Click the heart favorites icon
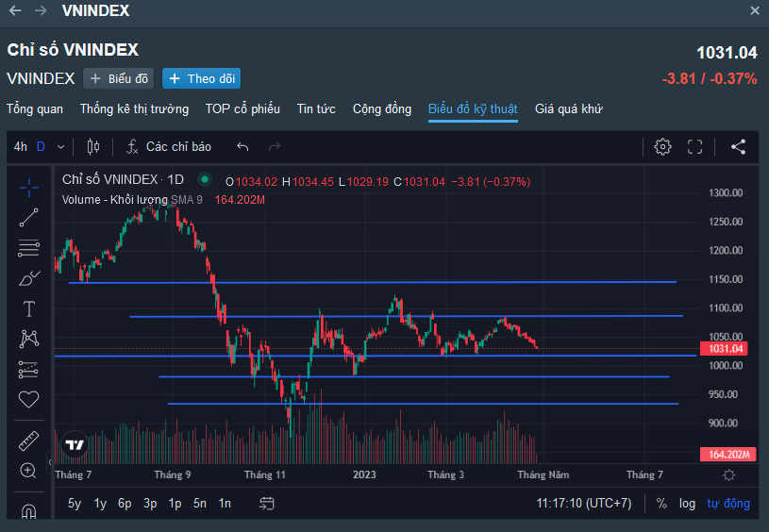 29,400
